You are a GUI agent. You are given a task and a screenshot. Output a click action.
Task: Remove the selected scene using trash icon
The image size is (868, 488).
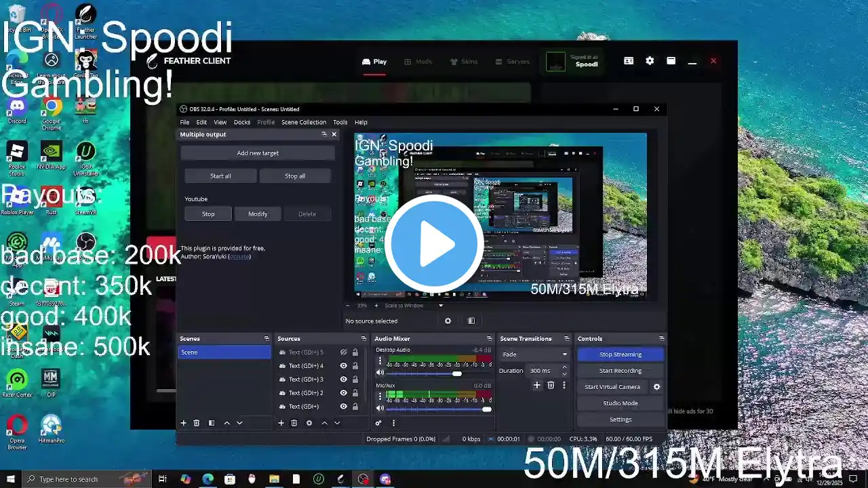(x=197, y=423)
